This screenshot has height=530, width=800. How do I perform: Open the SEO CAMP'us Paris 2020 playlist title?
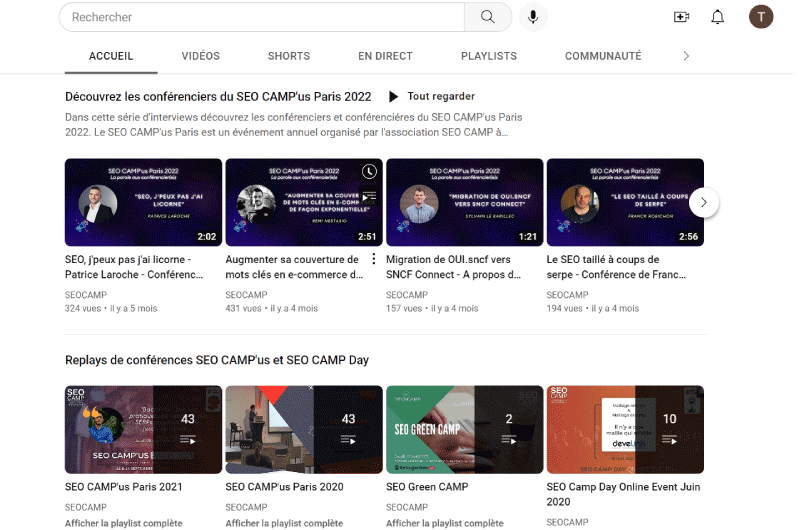[x=284, y=487]
